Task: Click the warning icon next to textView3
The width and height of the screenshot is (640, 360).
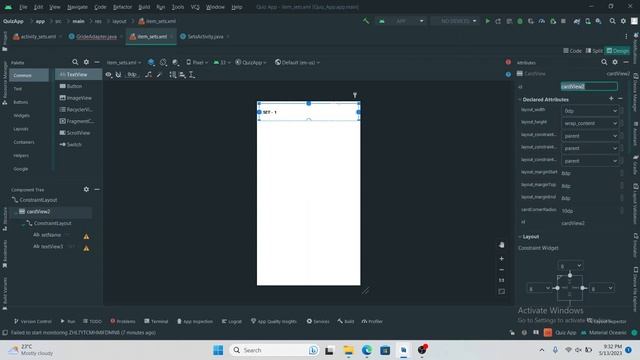Action: click(x=86, y=248)
